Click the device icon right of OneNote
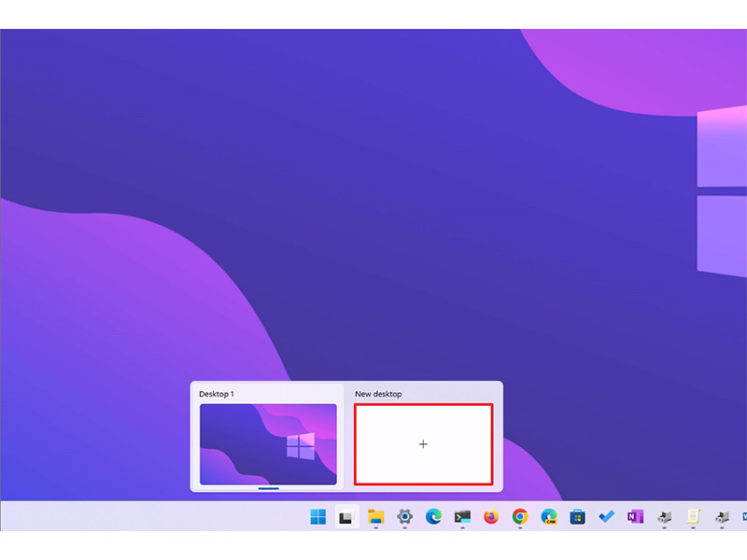This screenshot has width=747, height=560. 664,516
